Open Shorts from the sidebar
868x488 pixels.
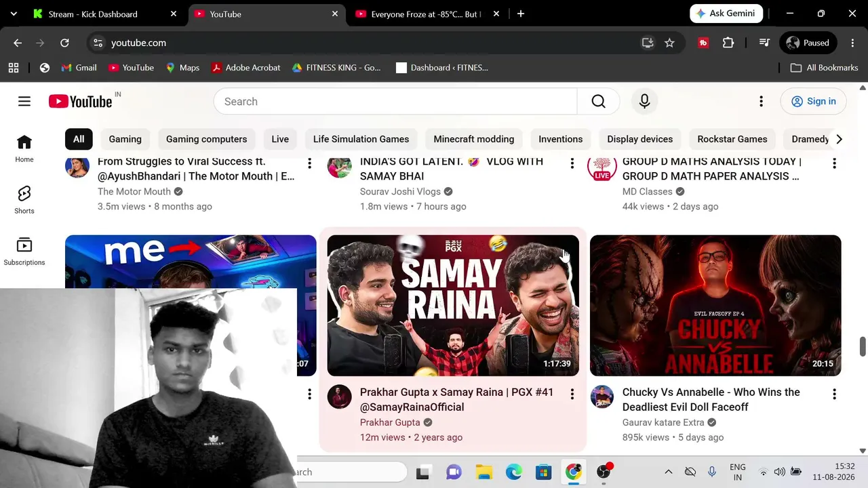click(24, 200)
